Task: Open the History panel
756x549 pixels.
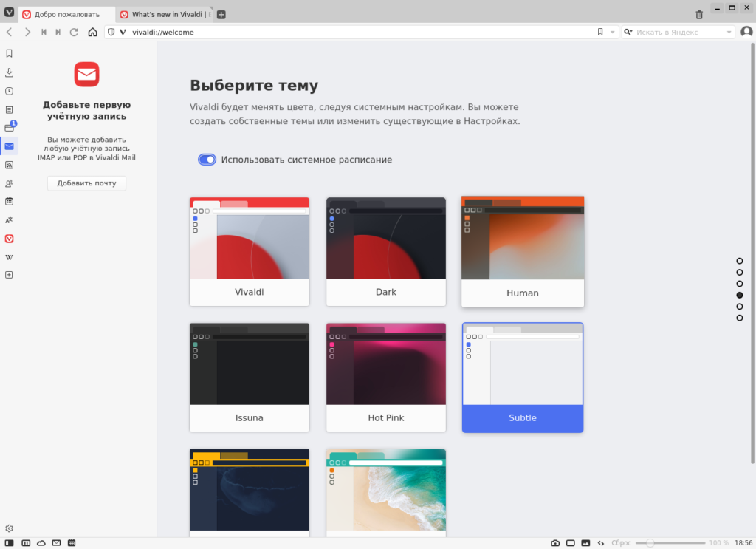Action: pos(9,91)
